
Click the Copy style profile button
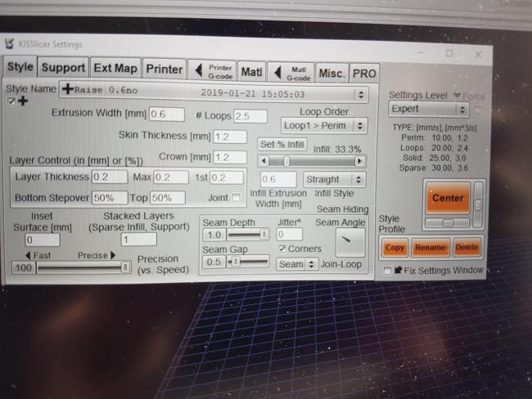(394, 248)
